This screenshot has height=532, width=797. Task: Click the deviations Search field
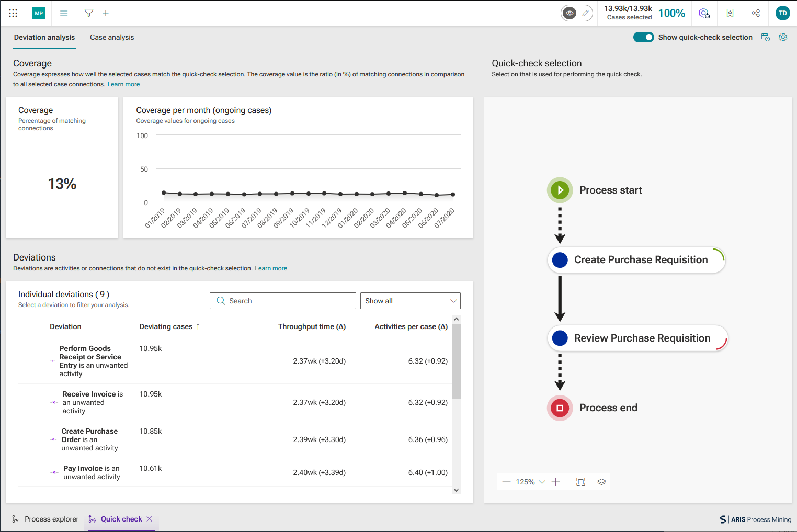point(283,301)
